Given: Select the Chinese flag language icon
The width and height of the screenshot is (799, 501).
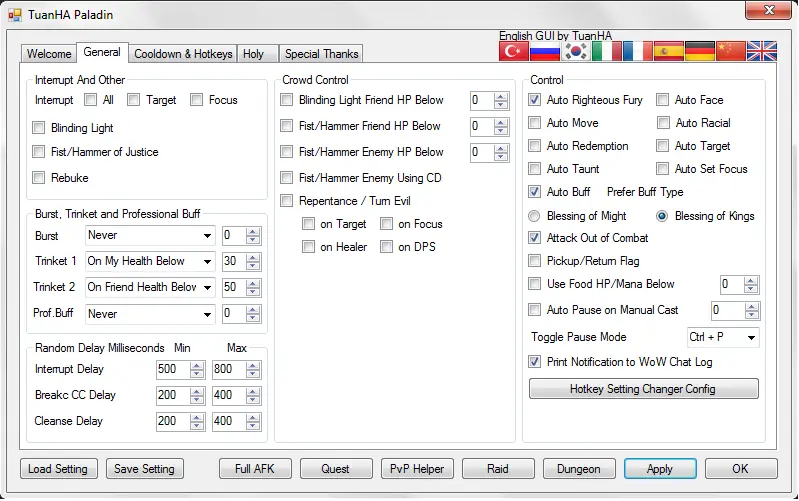Looking at the screenshot, I should point(731,51).
